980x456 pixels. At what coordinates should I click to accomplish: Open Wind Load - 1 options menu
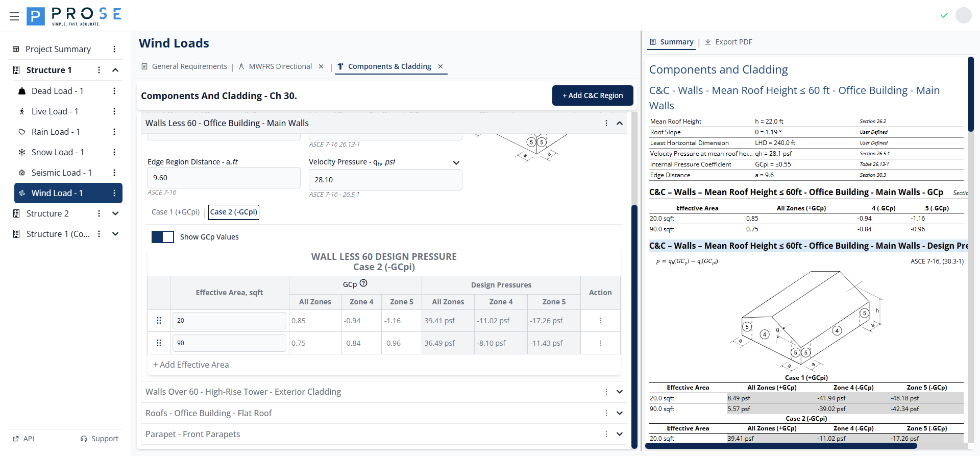pos(114,193)
